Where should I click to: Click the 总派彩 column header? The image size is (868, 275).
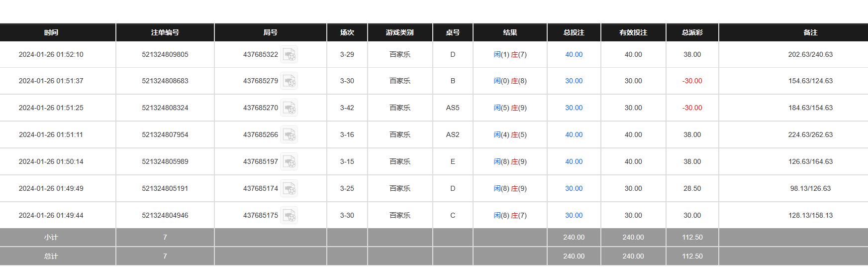(692, 32)
